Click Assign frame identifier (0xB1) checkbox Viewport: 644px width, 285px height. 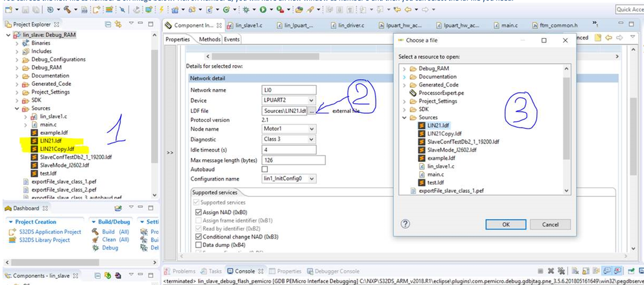point(199,221)
